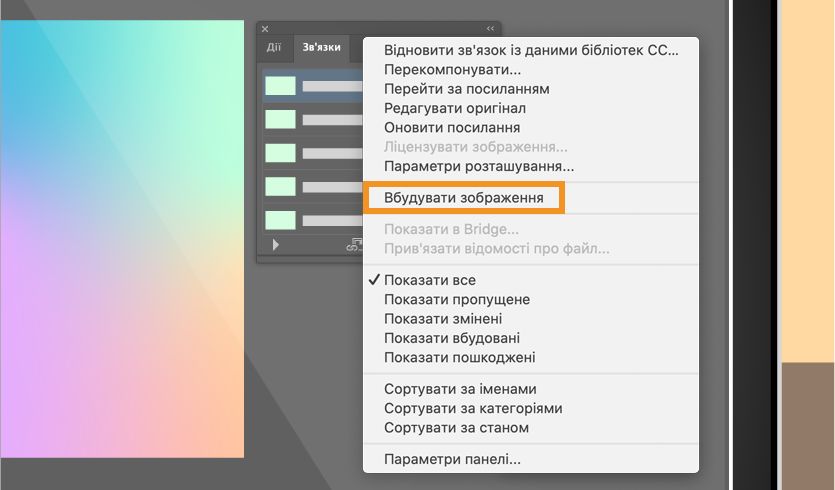Choose Відновити зв'язок із даними бібліотек CC
The height and width of the screenshot is (490, 835).
(x=531, y=50)
